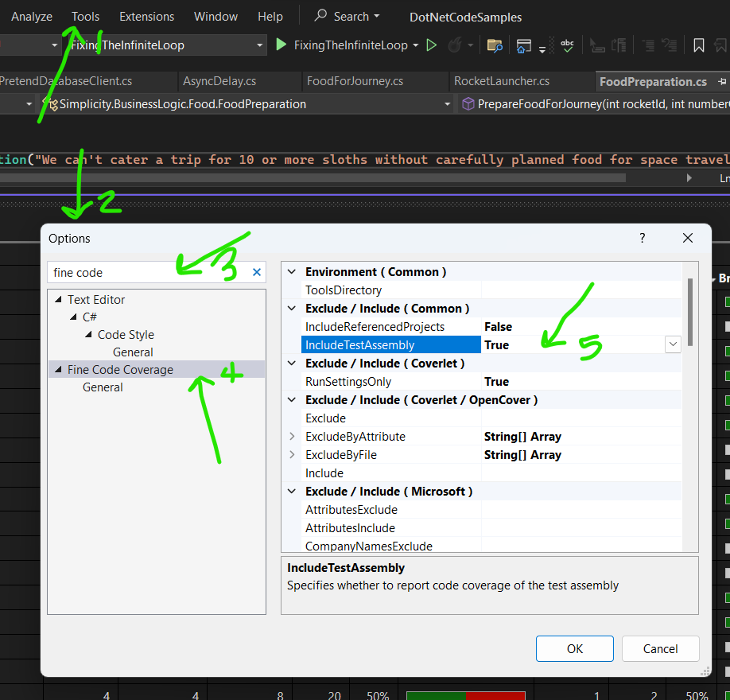Open the Window menu
730x700 pixels.
pos(216,16)
